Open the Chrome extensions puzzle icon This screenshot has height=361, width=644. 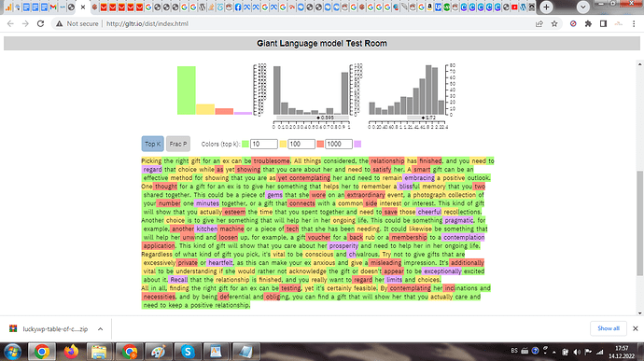[588, 24]
